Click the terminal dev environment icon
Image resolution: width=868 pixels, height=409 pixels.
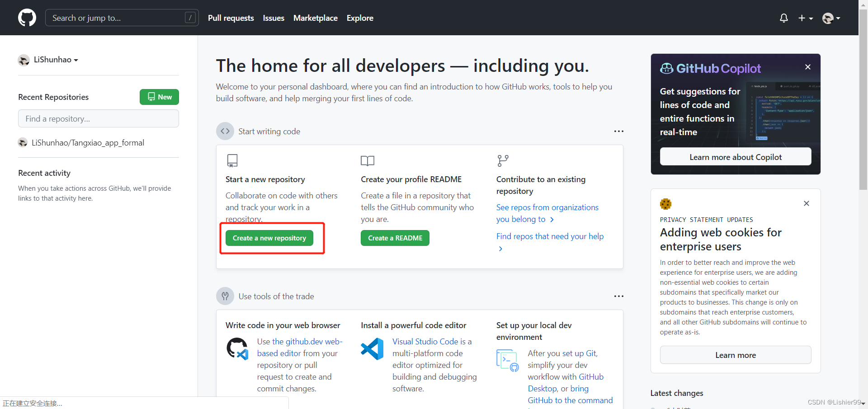pyautogui.click(x=507, y=360)
